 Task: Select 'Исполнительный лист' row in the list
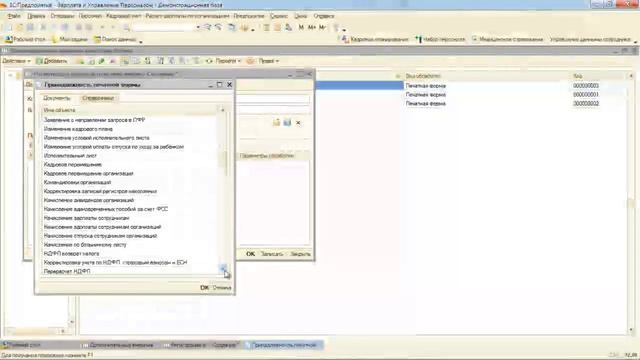point(129,156)
